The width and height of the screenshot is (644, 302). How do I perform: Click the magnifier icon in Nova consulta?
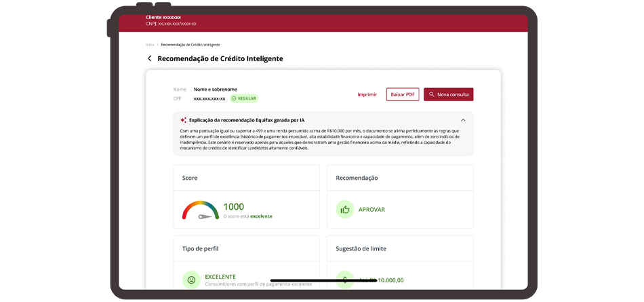(x=432, y=94)
